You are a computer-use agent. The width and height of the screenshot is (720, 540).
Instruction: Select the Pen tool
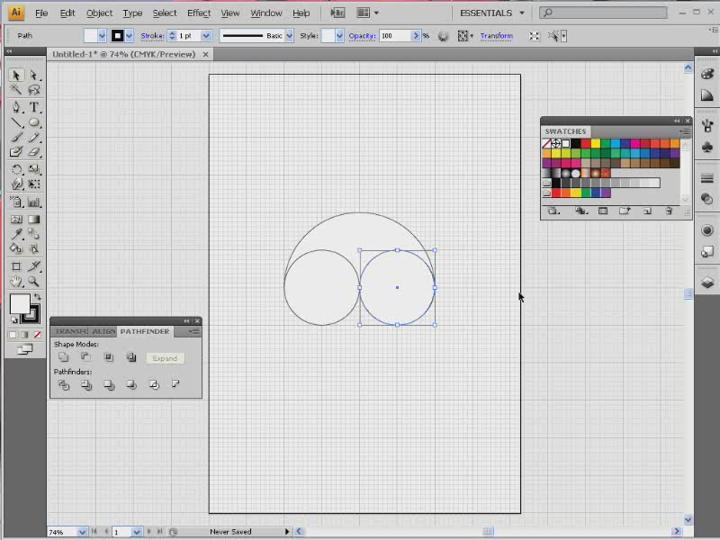click(x=16, y=107)
